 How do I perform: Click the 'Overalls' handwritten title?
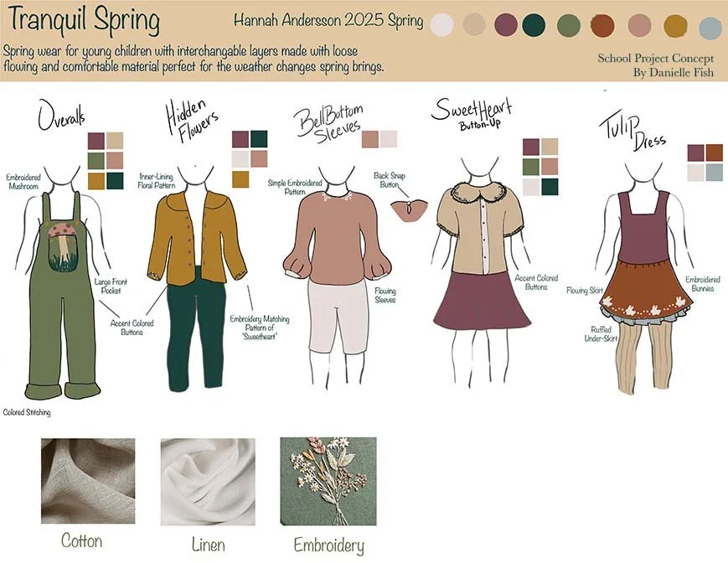61,116
